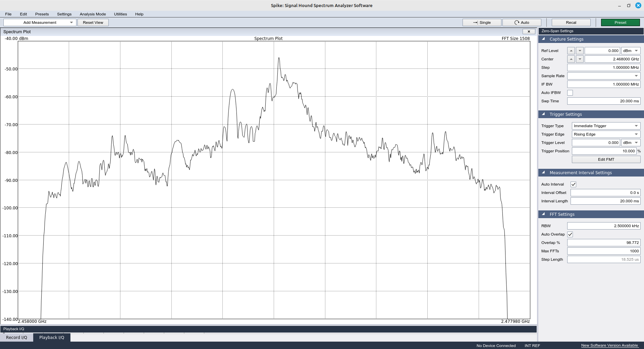
Task: Click the Reset View button
Action: tap(93, 22)
